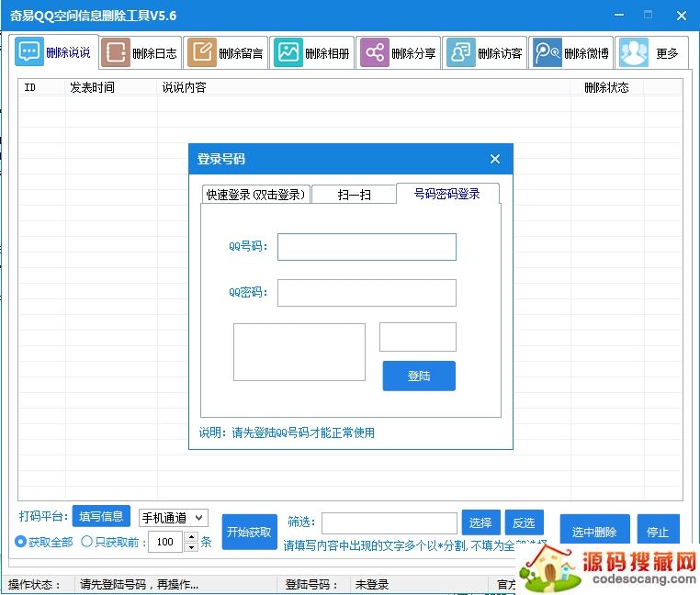
Task: Select the 获取全部 radio option
Action: click(44, 542)
